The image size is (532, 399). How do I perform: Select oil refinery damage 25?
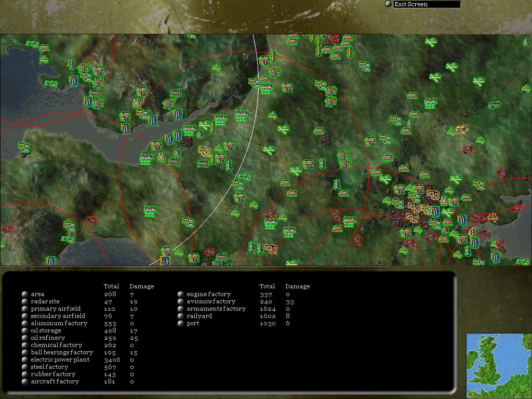coord(134,338)
